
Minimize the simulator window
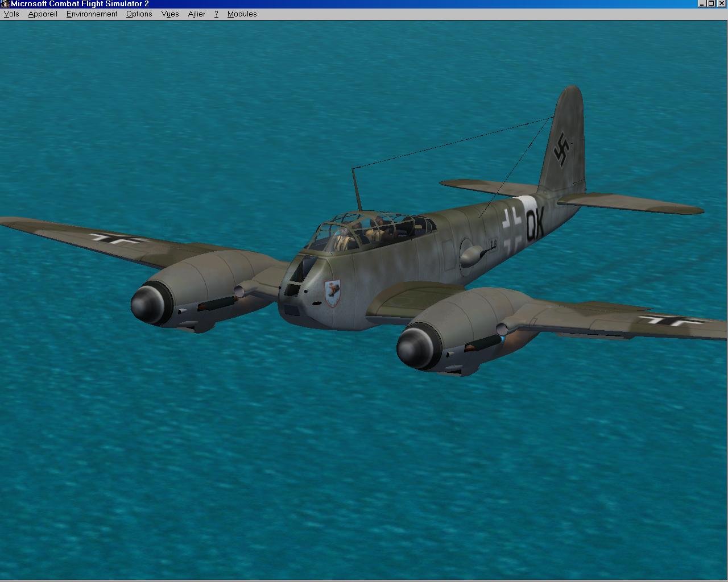(702, 4)
